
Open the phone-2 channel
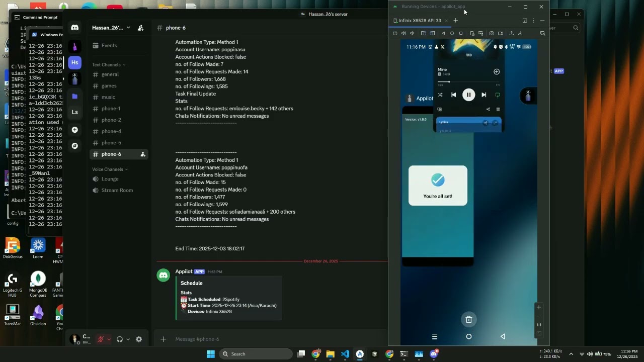pos(120,120)
